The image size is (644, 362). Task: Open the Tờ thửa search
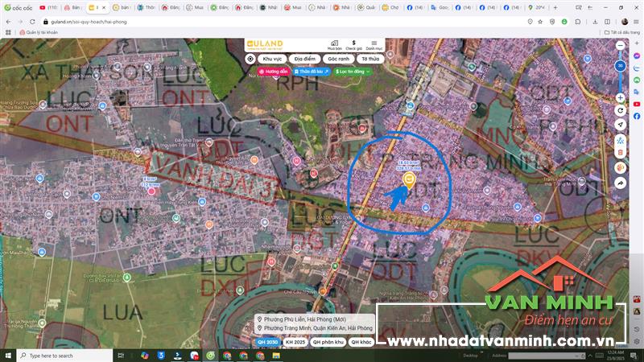(x=369, y=59)
